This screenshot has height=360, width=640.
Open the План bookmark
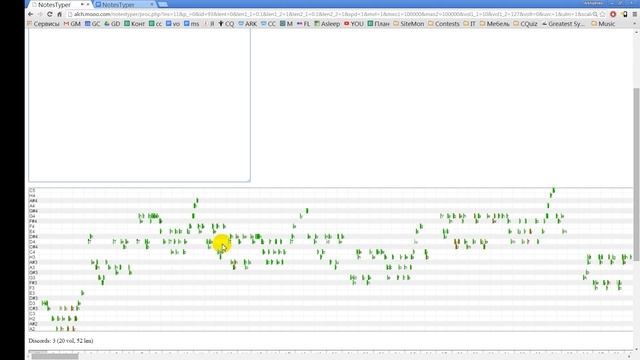[x=378, y=24]
